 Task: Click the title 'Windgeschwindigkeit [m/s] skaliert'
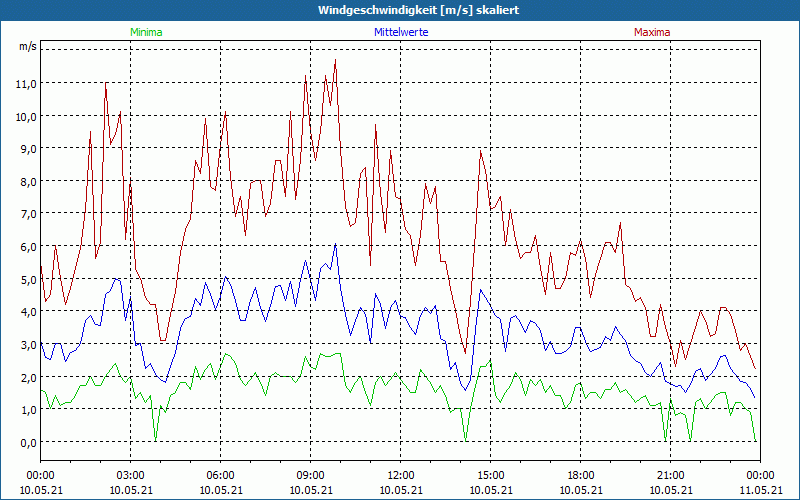(419, 10)
